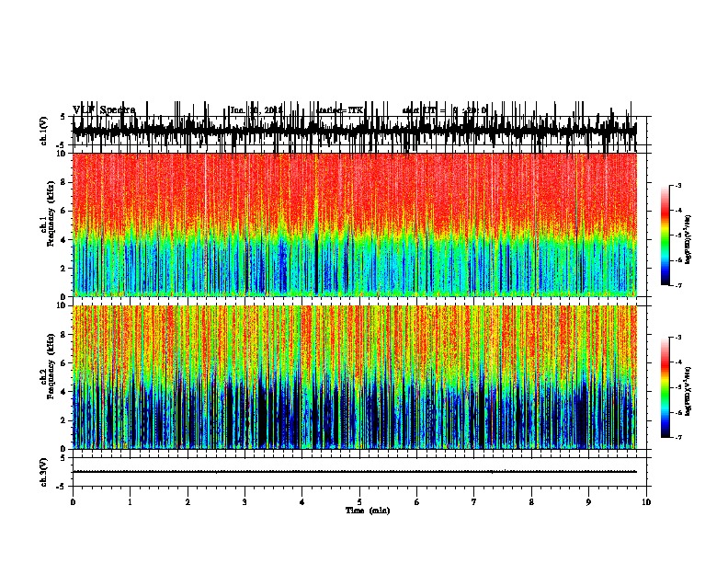Click the ch.1 frequency axis tick '4'
The height and width of the screenshot is (563, 728).
[64, 240]
